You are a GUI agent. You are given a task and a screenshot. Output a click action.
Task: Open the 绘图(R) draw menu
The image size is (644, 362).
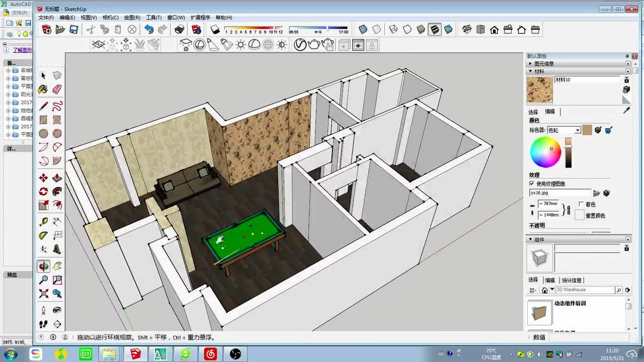pos(132,18)
